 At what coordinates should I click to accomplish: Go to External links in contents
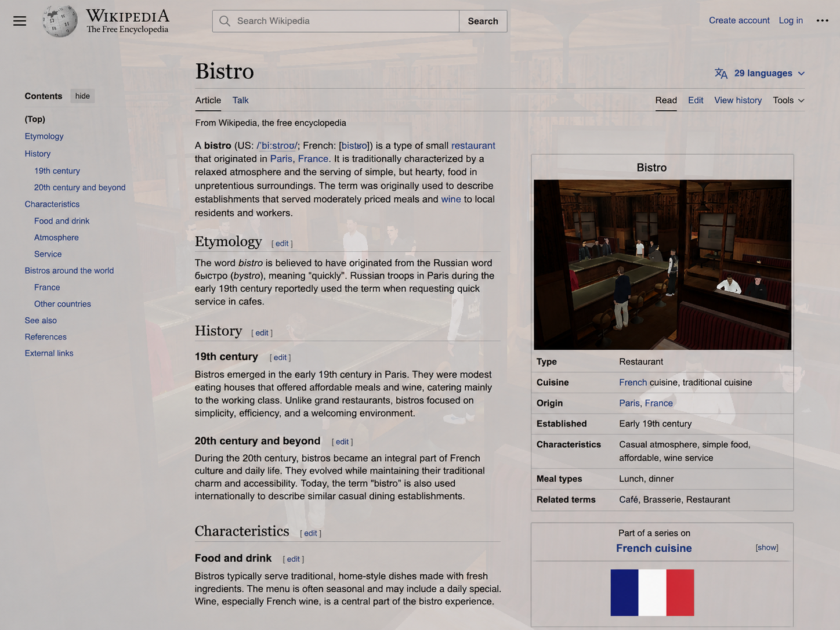(x=49, y=353)
